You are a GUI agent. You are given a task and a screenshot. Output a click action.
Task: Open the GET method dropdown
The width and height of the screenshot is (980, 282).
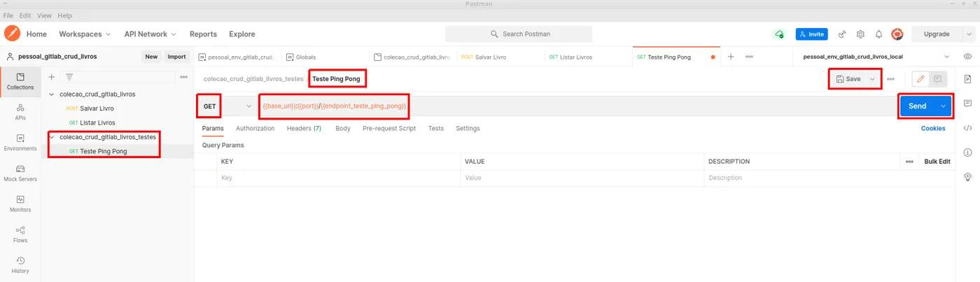(x=227, y=106)
